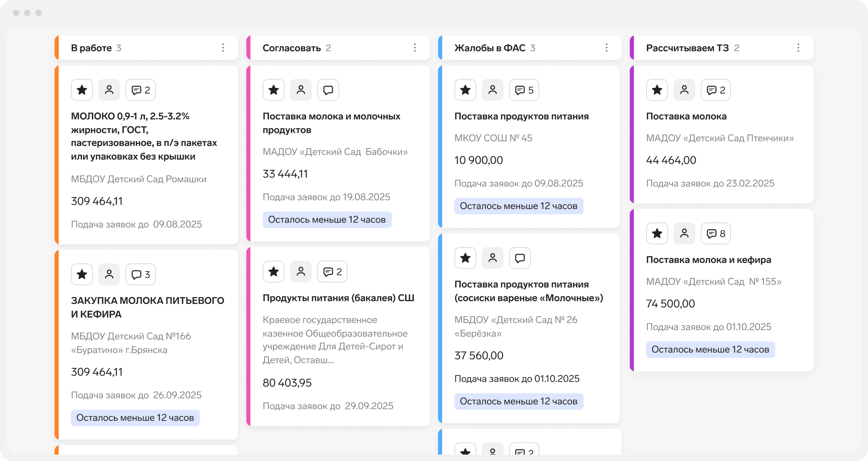Open card title Поставка молока и кефира
The width and height of the screenshot is (868, 461).
(708, 260)
